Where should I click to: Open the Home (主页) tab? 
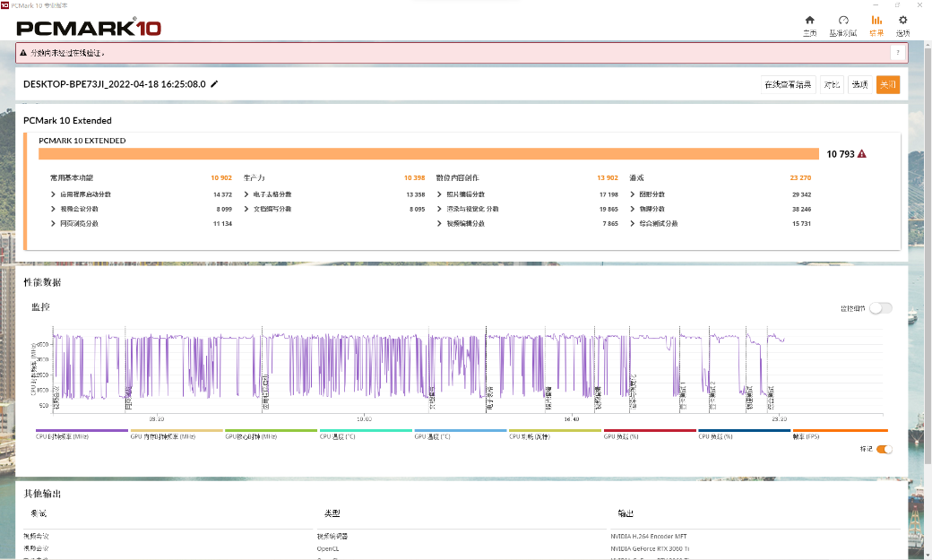pyautogui.click(x=809, y=26)
